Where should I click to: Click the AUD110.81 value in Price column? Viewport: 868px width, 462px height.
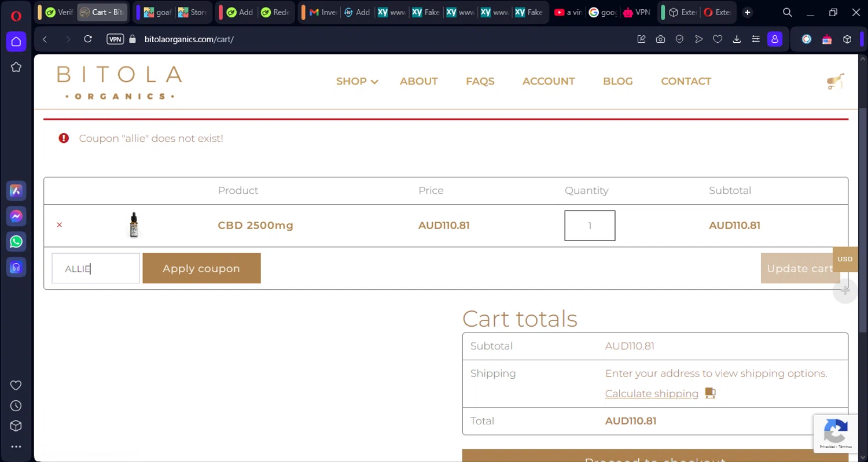[x=444, y=226]
